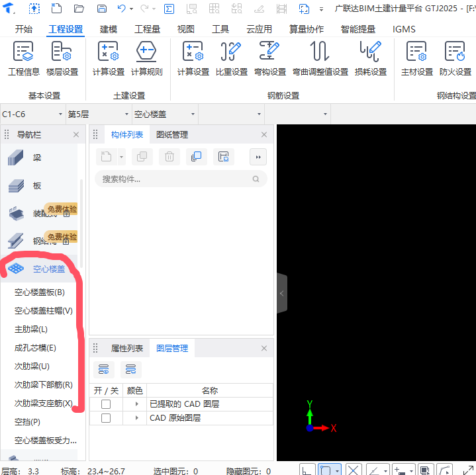This screenshot has height=475, width=476.
Task: Open 弯曲调整值设置 bending adjustment
Action: pos(320,58)
